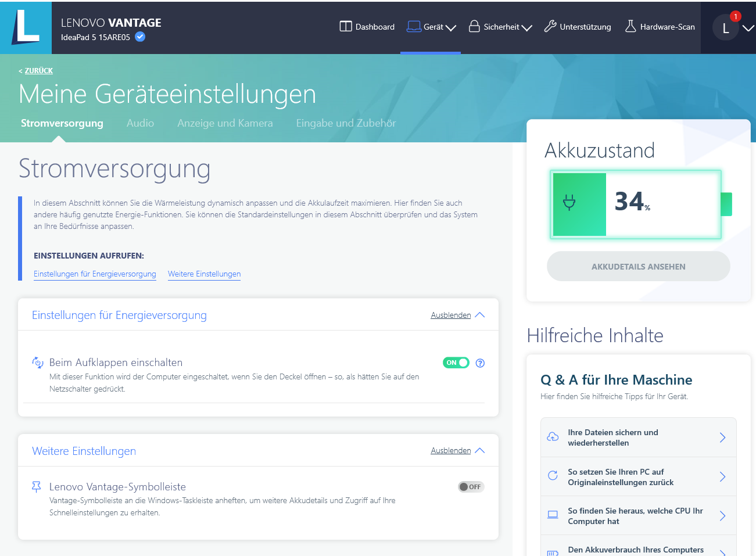The height and width of the screenshot is (556, 756).
Task: Click the flask icon for Hardware-Scan
Action: tap(630, 26)
